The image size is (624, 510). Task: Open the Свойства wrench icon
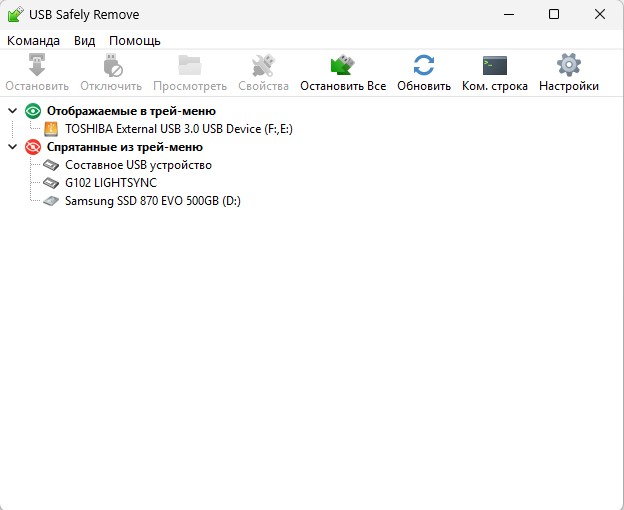pos(263,65)
